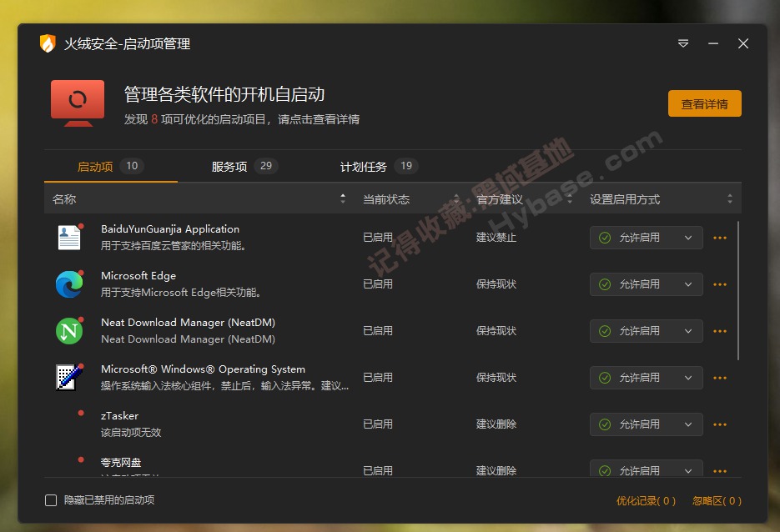Click the 设置启用方式 column header label
Viewport: 780px width, 532px height.
pyautogui.click(x=625, y=199)
